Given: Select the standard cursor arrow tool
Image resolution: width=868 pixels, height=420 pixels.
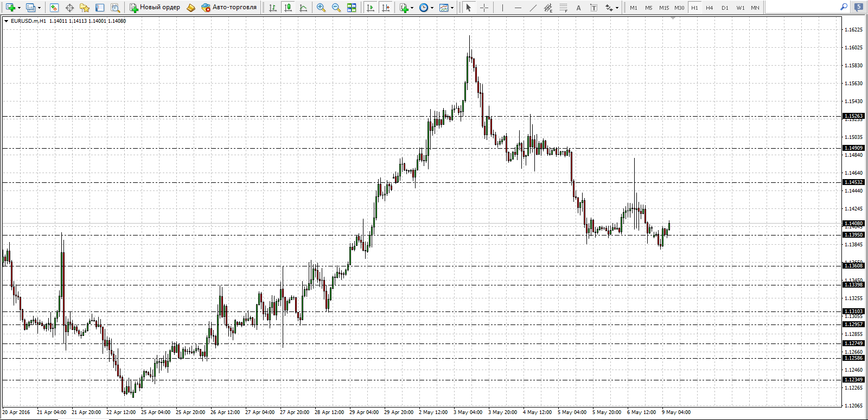Looking at the screenshot, I should tap(469, 8).
